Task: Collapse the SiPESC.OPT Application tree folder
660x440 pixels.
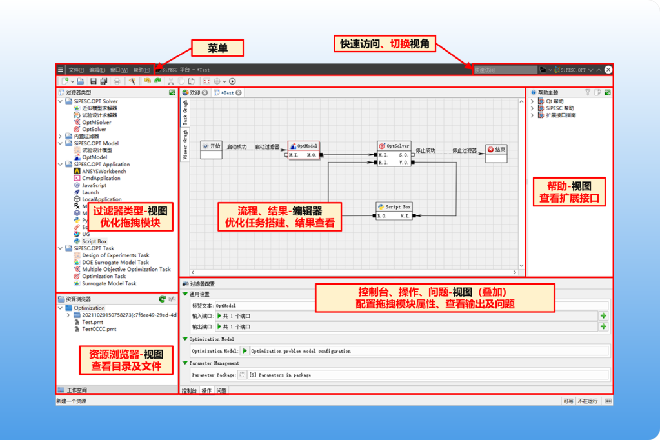Action: pos(61,164)
